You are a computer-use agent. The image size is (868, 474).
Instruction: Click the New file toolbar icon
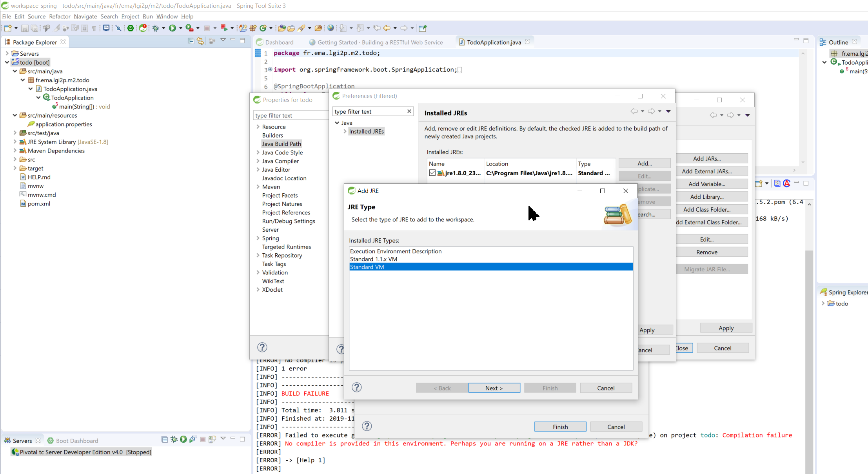click(8, 28)
